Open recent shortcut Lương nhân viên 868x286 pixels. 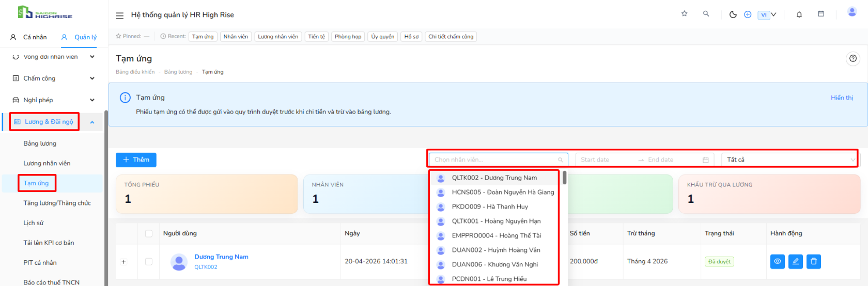coord(278,37)
